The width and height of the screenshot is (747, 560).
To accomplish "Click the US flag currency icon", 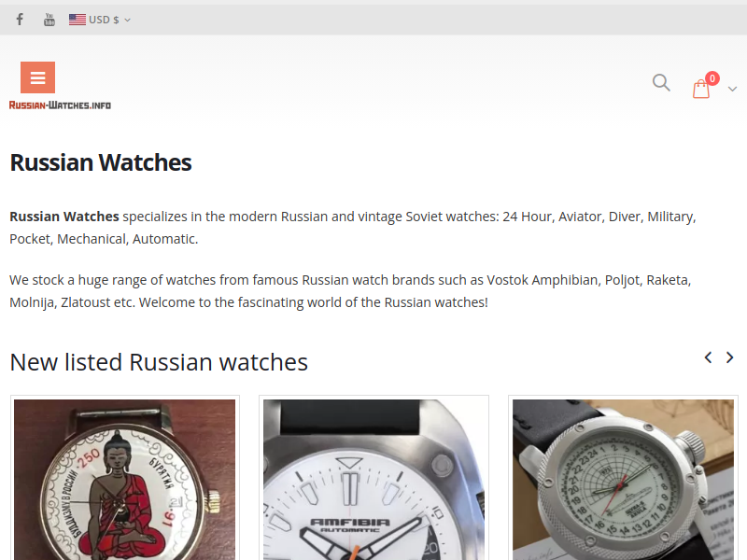I will tap(78, 20).
